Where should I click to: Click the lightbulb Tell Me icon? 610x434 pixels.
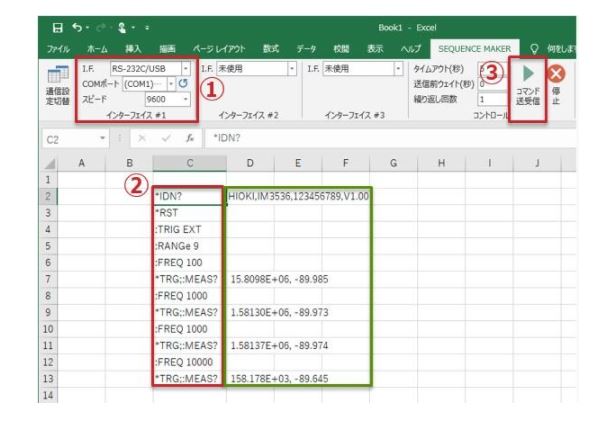coord(535,49)
